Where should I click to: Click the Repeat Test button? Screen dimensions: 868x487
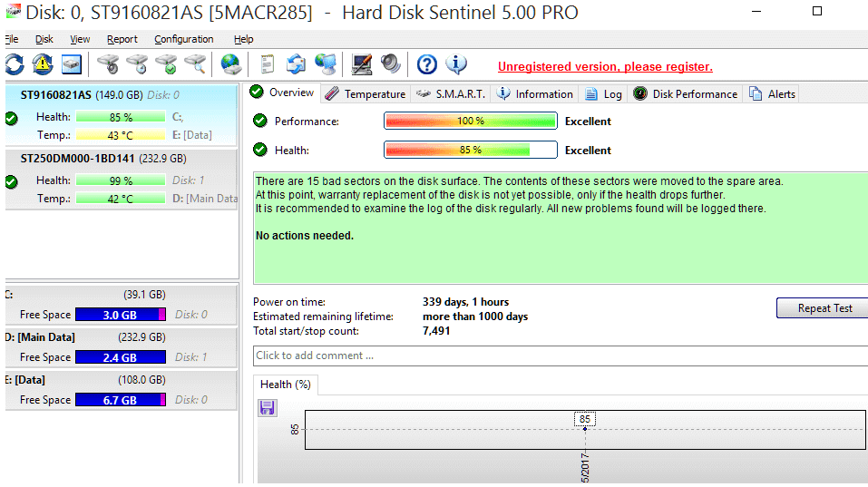click(x=823, y=308)
